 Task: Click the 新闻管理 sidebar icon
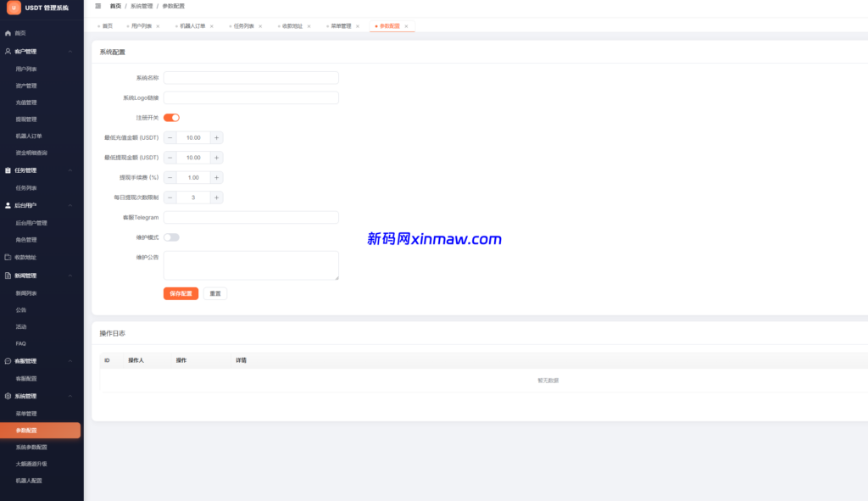7,276
